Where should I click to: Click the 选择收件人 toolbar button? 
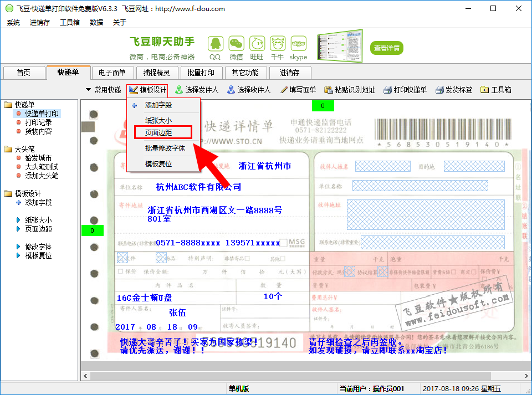point(249,90)
